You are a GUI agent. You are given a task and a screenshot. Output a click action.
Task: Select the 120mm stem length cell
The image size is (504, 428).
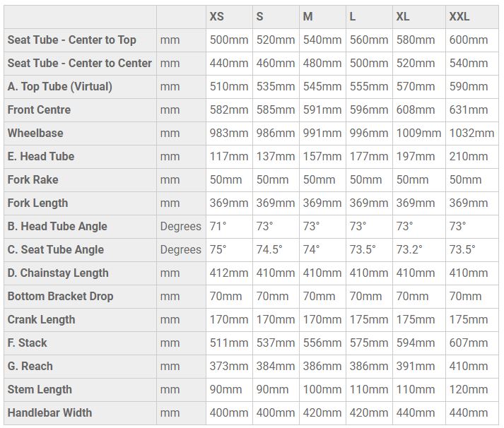point(469,389)
